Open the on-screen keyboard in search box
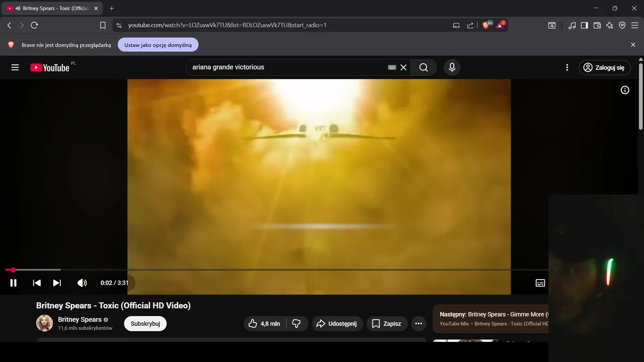Screen dimensions: 644x362 392,67
